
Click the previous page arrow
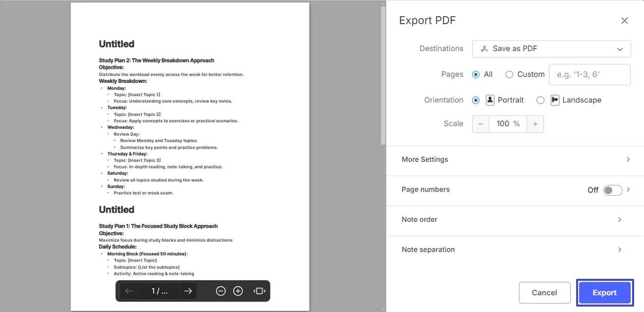pos(128,291)
